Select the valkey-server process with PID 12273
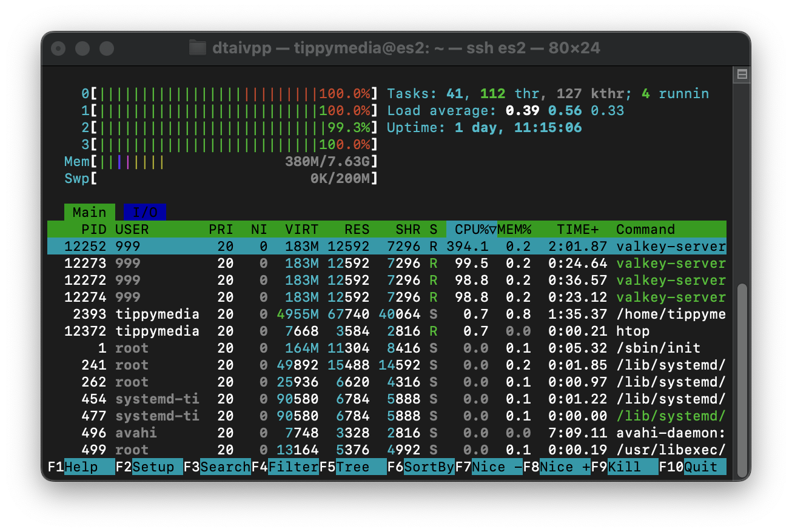 coord(243,263)
